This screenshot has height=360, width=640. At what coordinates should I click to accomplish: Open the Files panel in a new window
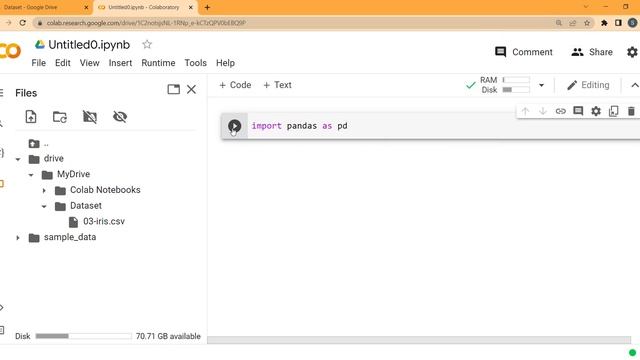[173, 89]
